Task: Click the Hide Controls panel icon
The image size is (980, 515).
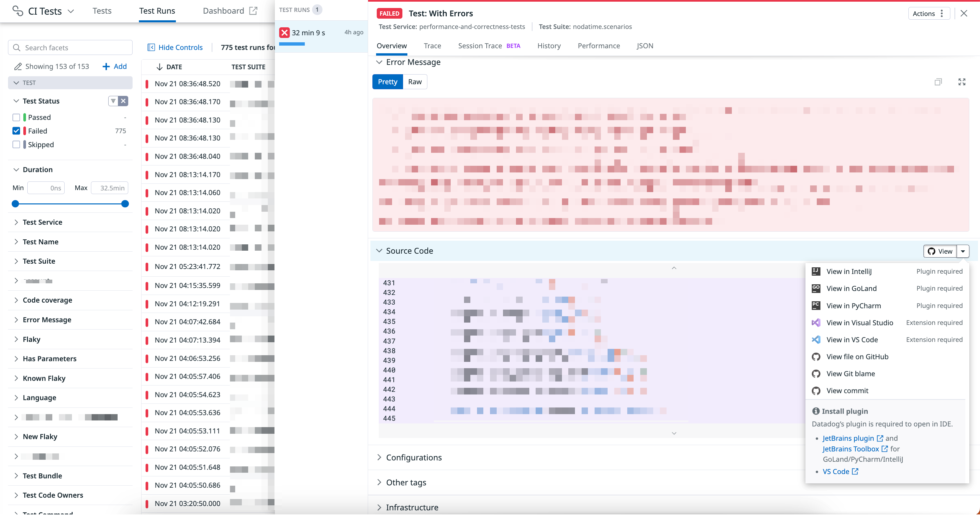Action: [x=151, y=47]
